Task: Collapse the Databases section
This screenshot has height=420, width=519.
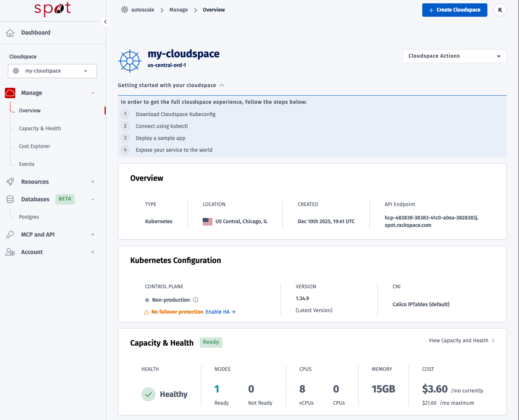Action: tap(93, 199)
